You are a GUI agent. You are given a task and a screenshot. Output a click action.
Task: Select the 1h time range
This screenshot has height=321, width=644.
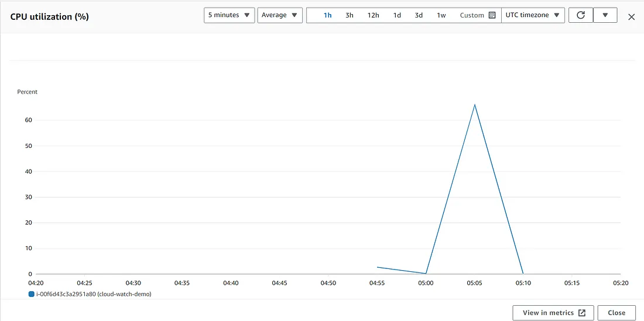coord(327,15)
